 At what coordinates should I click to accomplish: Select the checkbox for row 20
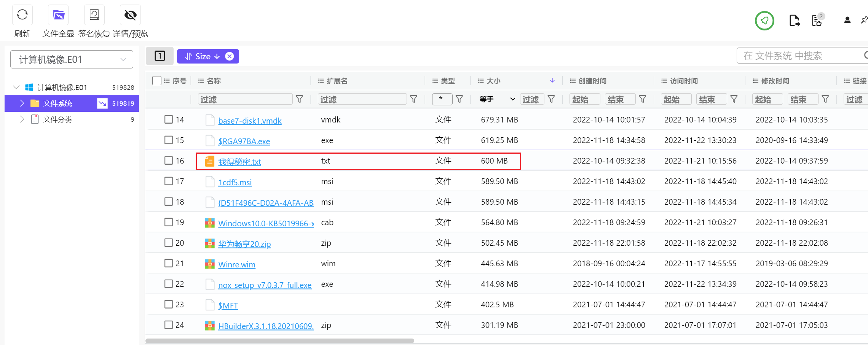click(x=169, y=243)
